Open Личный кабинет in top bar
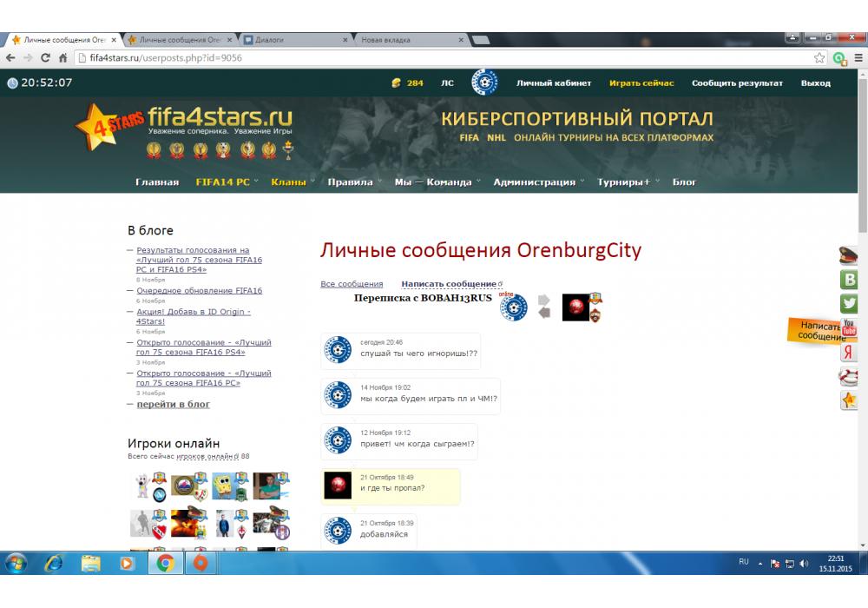This screenshot has height=608, width=868. click(554, 83)
